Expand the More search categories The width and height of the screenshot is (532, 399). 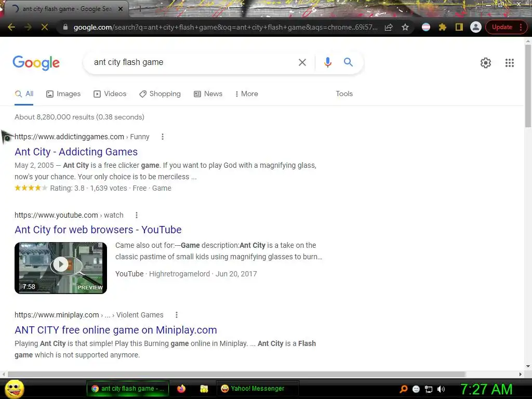[247, 94]
